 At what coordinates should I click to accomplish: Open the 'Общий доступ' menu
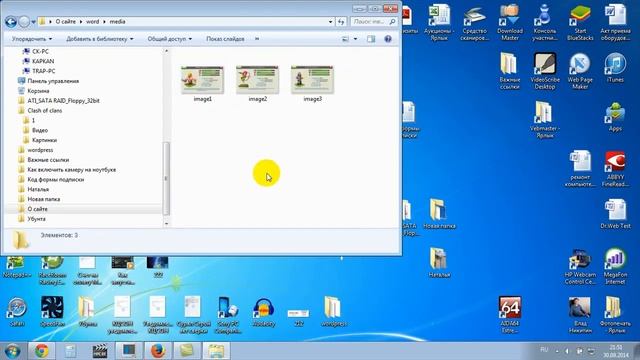[169, 39]
